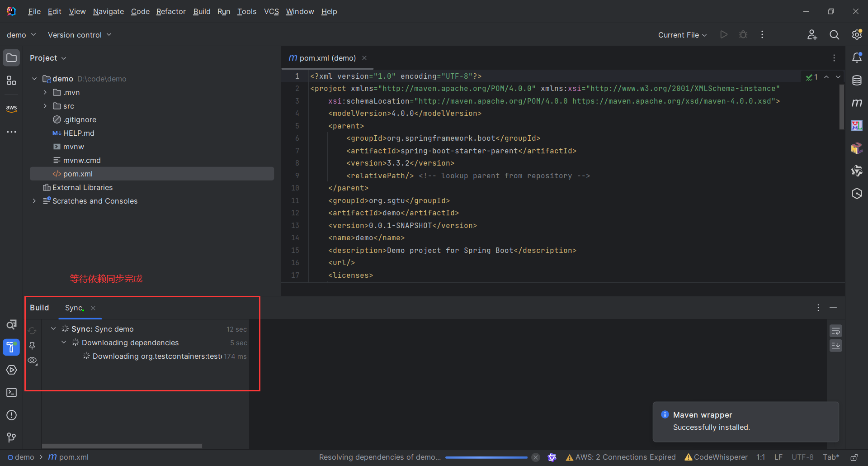This screenshot has width=868, height=466.
Task: Click the Maven wrapper notification
Action: pyautogui.click(x=746, y=422)
